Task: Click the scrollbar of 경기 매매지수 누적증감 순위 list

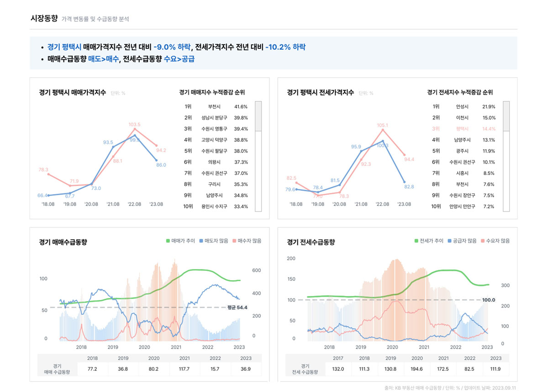Action: point(258,156)
